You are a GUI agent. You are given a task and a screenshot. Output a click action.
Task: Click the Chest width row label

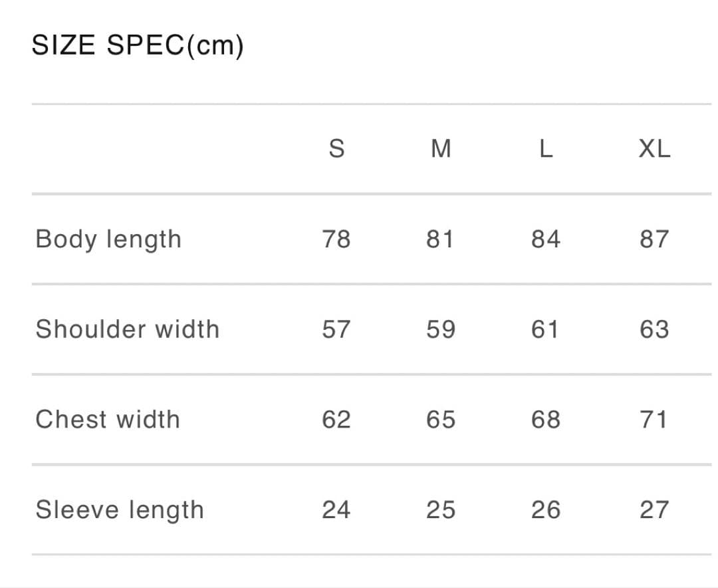tap(108, 419)
